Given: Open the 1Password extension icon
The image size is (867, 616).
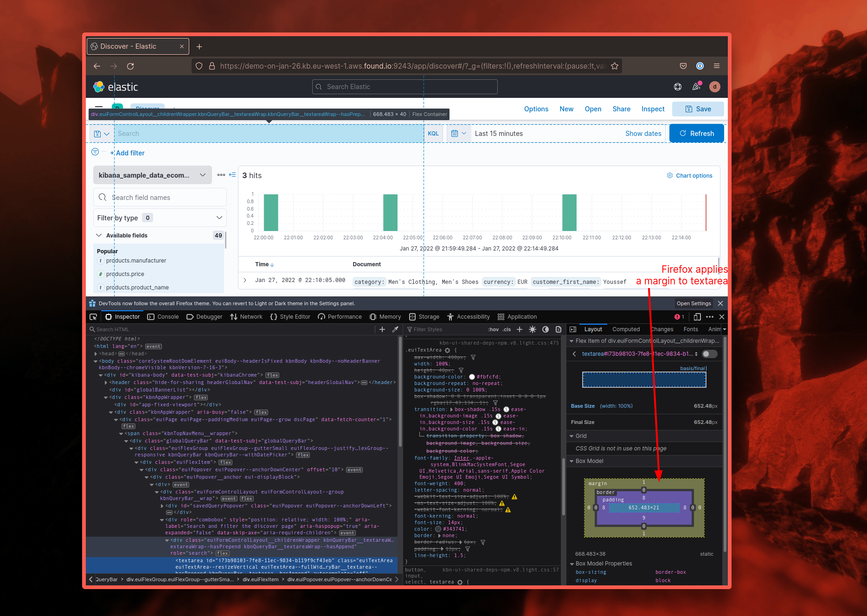Looking at the screenshot, I should (x=700, y=66).
